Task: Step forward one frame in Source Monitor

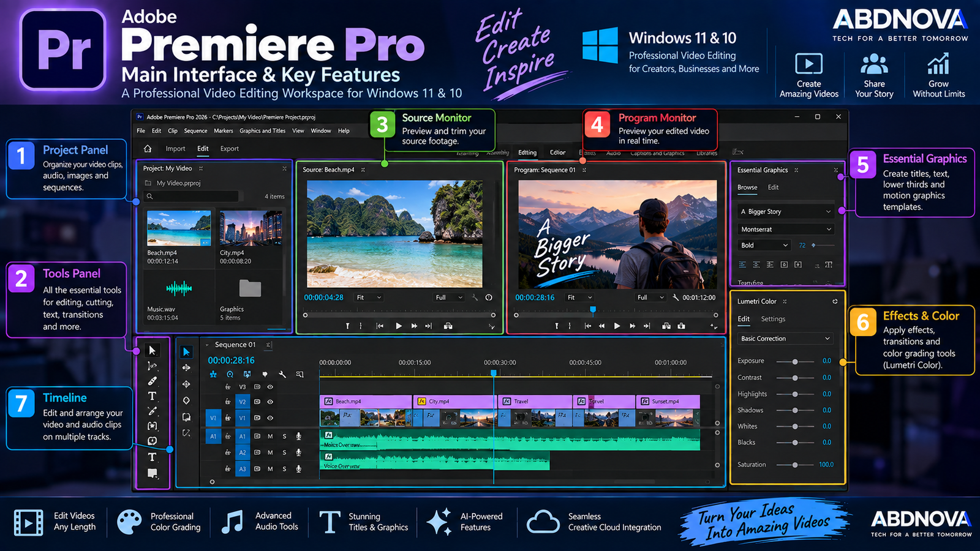Action: click(x=415, y=326)
